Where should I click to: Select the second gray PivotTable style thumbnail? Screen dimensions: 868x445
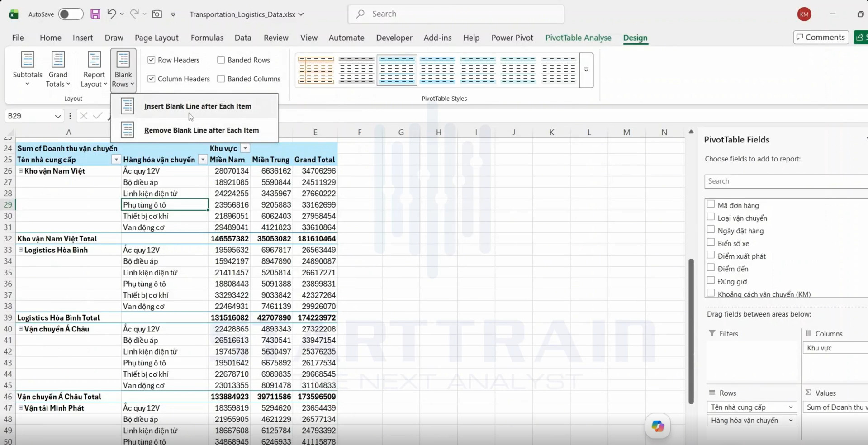coord(356,70)
